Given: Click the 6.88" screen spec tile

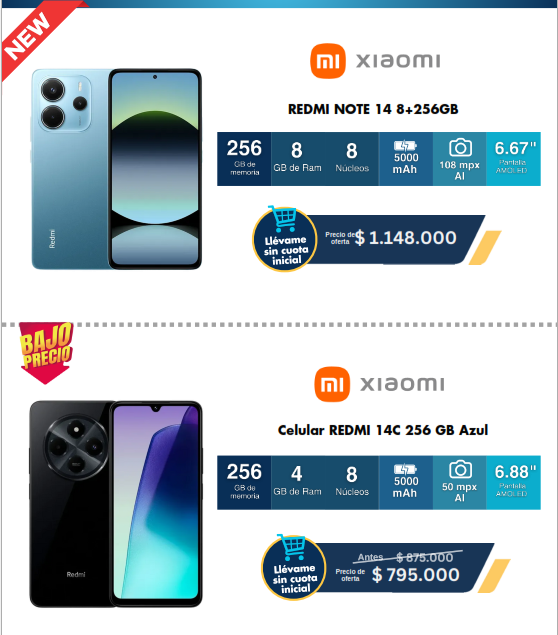Looking at the screenshot, I should click(513, 482).
